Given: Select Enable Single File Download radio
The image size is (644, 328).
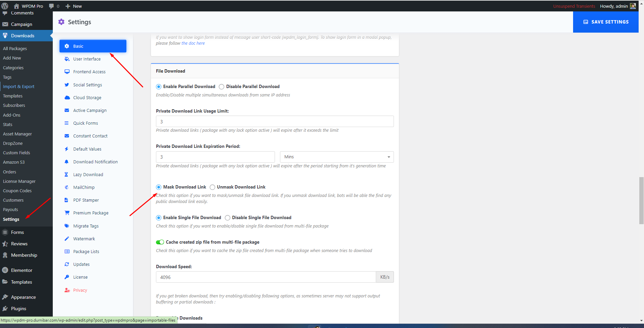Looking at the screenshot, I should [x=159, y=218].
